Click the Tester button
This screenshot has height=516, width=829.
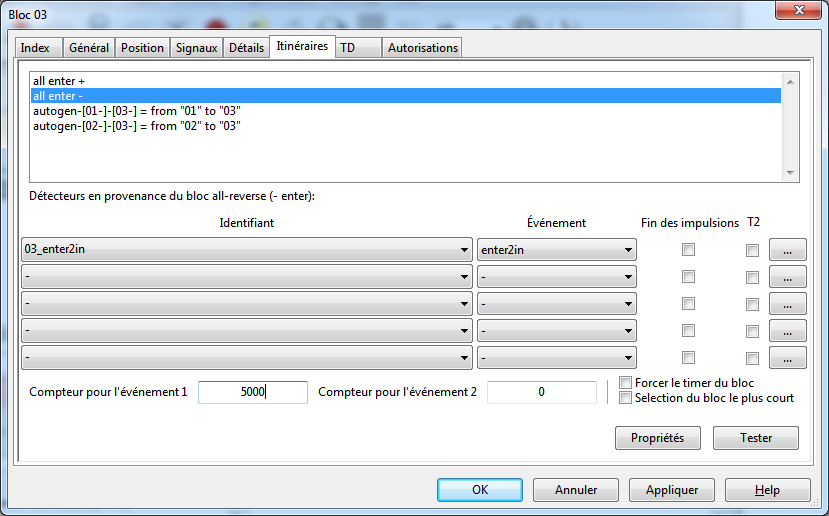coord(755,438)
